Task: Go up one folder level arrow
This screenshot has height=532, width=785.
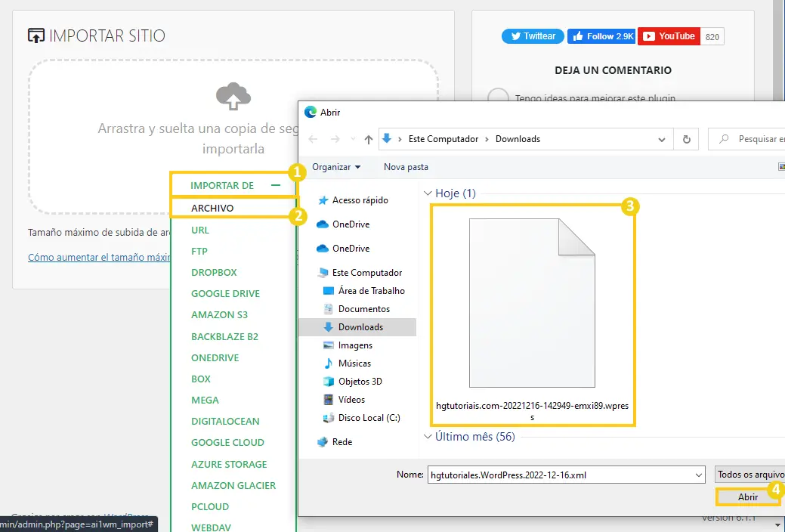Action: point(369,139)
